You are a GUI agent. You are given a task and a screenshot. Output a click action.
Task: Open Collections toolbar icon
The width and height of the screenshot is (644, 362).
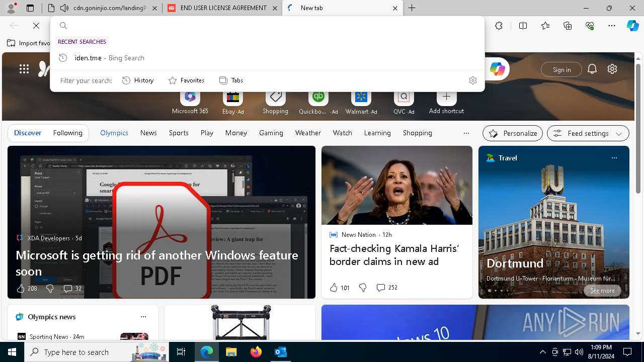point(568,26)
